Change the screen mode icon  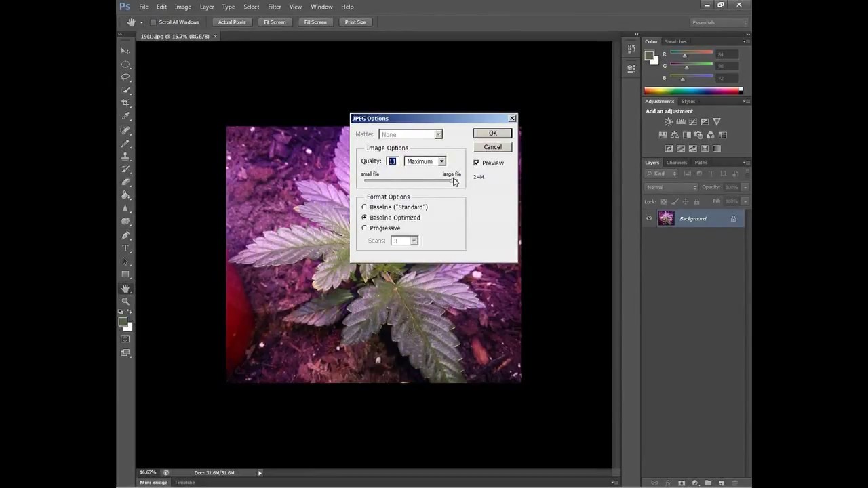(x=125, y=353)
